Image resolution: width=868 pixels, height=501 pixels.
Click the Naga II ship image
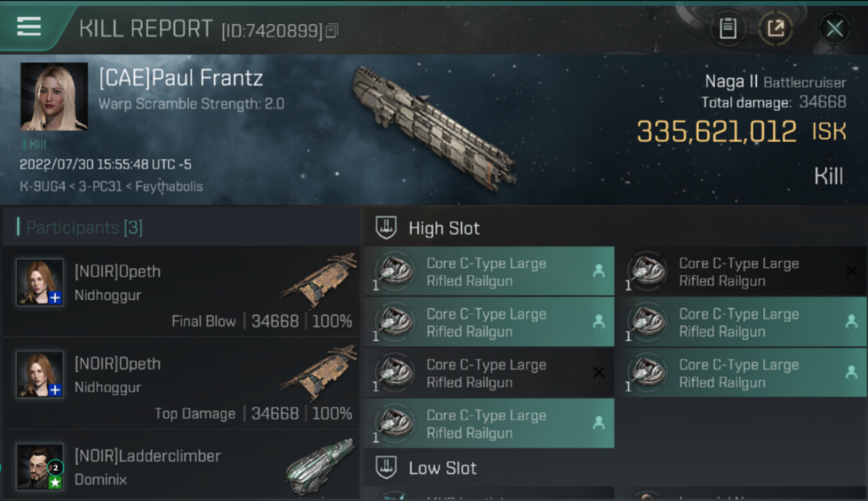coord(434,127)
